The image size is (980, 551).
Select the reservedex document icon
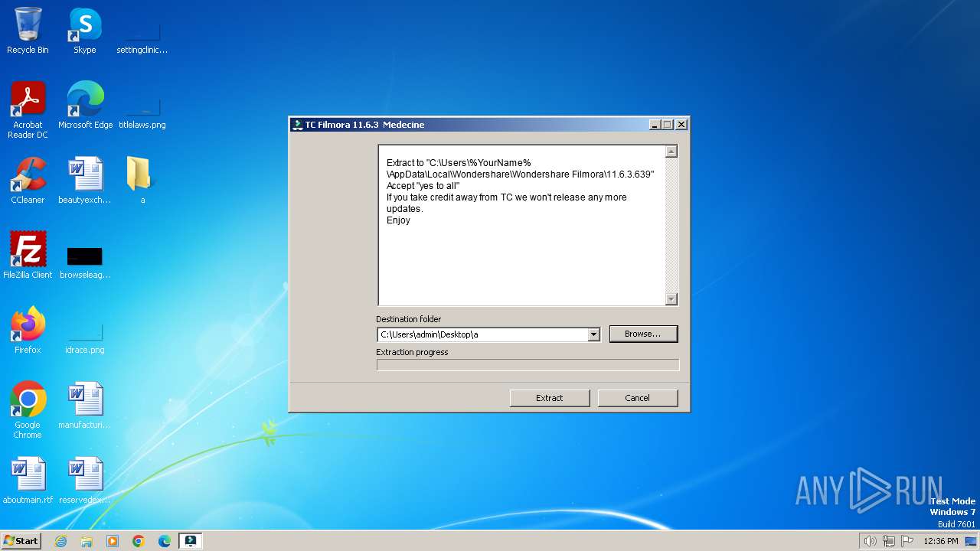pyautogui.click(x=84, y=480)
